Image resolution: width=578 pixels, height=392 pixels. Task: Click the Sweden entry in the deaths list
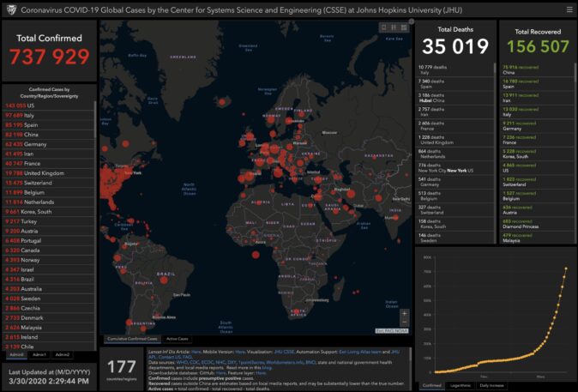point(455,238)
